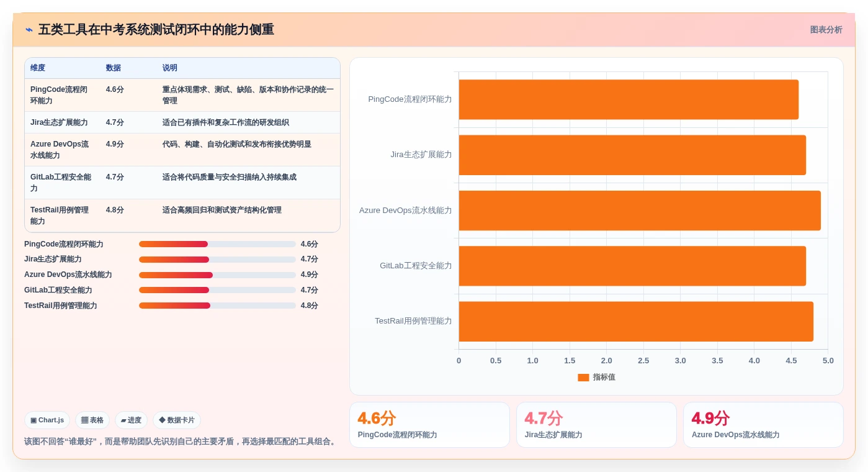The image size is (868, 472).
Task: Click the 维度 column header
Action: coord(38,68)
